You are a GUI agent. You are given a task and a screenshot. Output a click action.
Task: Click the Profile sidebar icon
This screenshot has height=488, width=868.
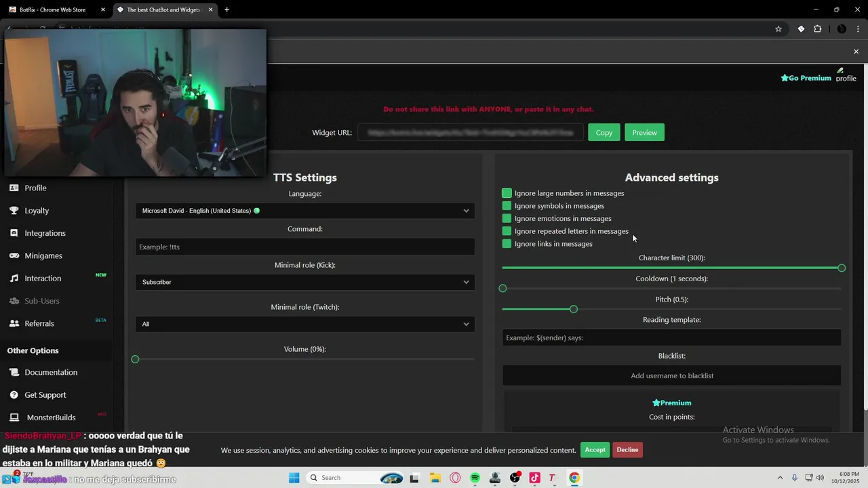14,188
